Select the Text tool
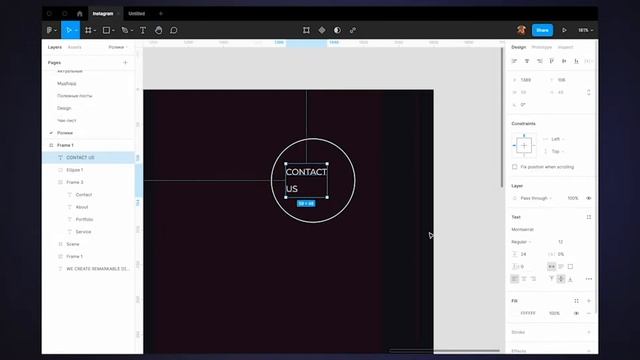 143,30
